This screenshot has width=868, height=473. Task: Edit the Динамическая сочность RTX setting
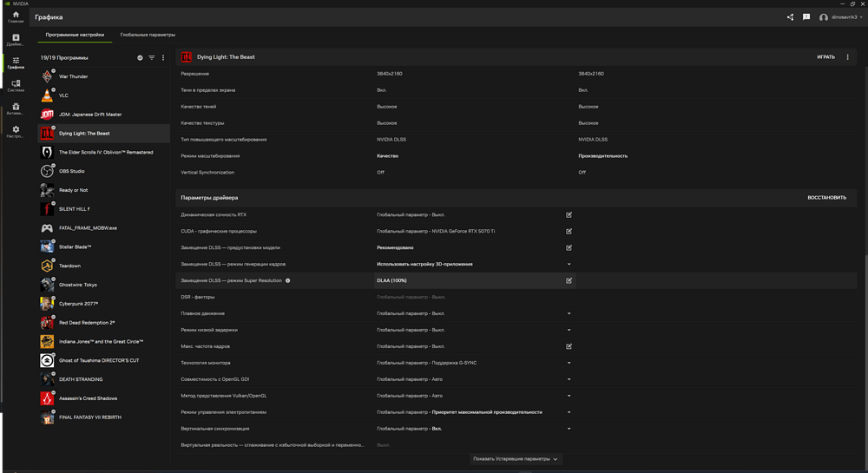pos(569,215)
